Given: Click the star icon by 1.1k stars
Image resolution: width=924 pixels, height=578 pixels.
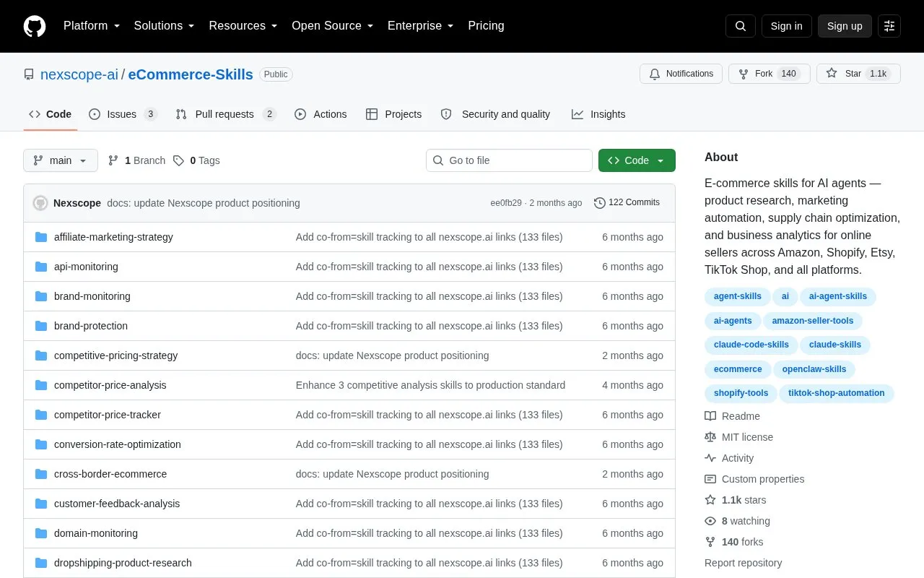Looking at the screenshot, I should click(x=710, y=500).
